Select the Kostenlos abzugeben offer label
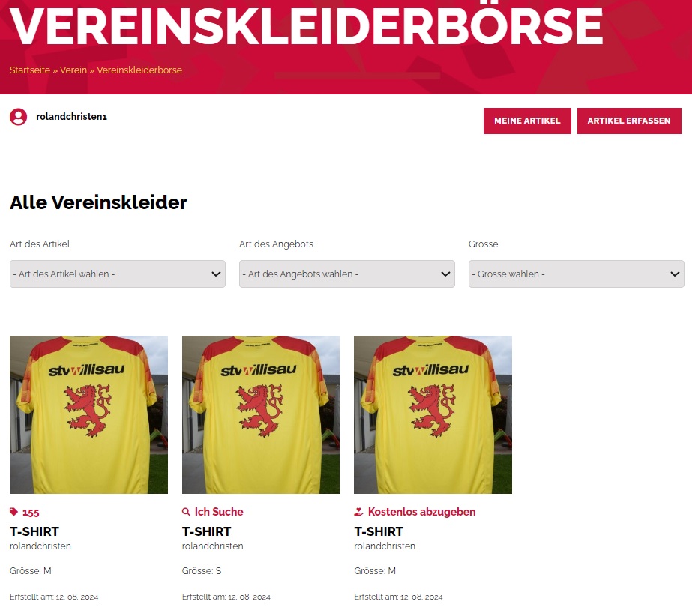This screenshot has height=616, width=692. point(421,512)
